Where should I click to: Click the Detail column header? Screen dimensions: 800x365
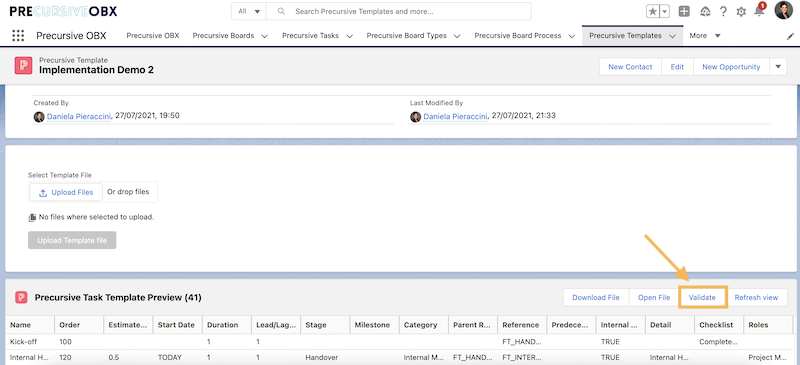tap(670, 325)
